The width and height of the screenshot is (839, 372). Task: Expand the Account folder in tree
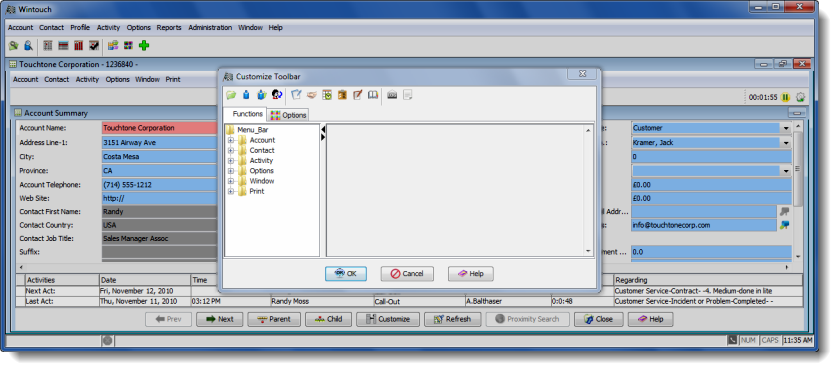point(231,140)
